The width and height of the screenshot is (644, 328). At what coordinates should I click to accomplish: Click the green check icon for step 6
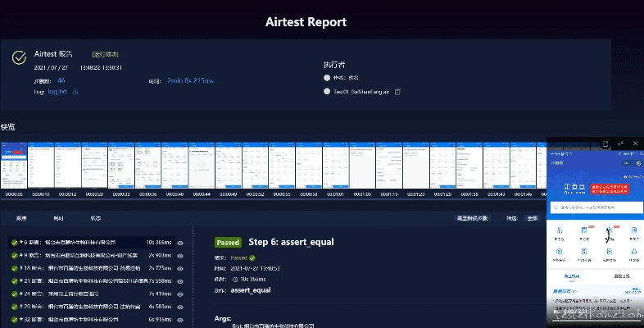tap(14, 243)
